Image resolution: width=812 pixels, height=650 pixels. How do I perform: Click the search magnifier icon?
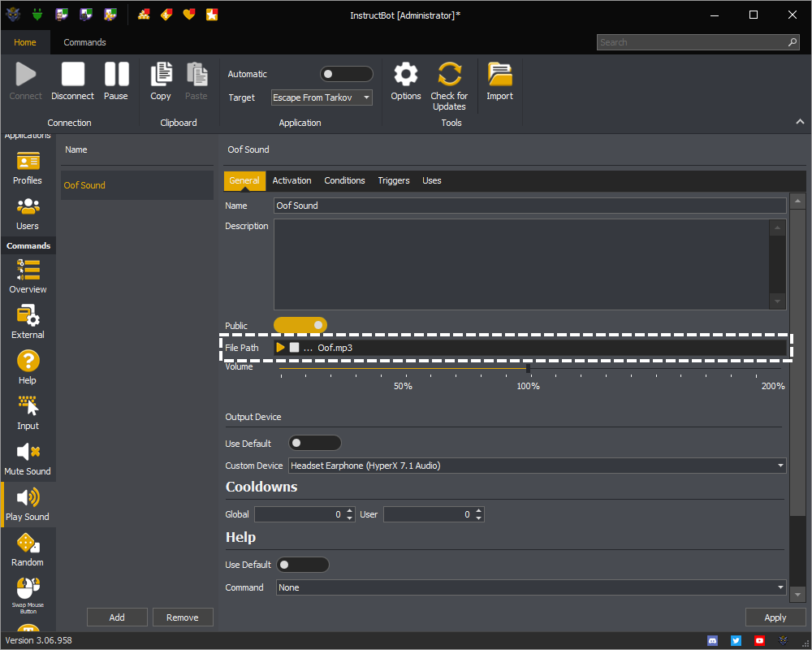point(793,42)
